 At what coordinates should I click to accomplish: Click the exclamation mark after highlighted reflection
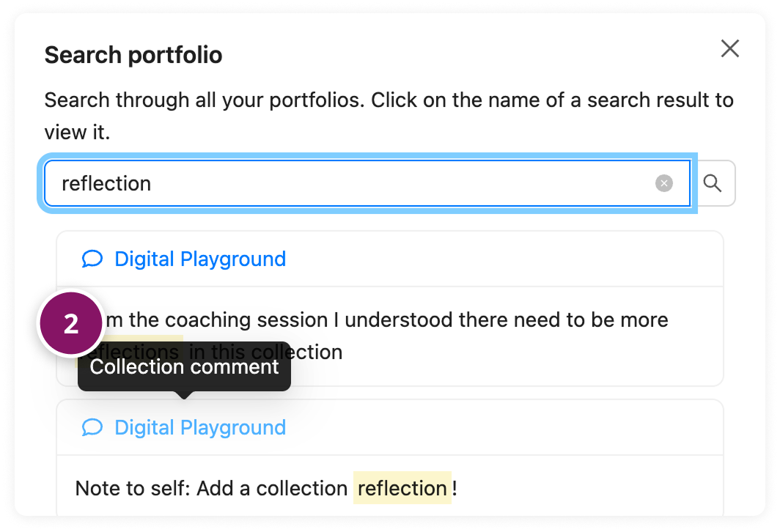(x=455, y=488)
